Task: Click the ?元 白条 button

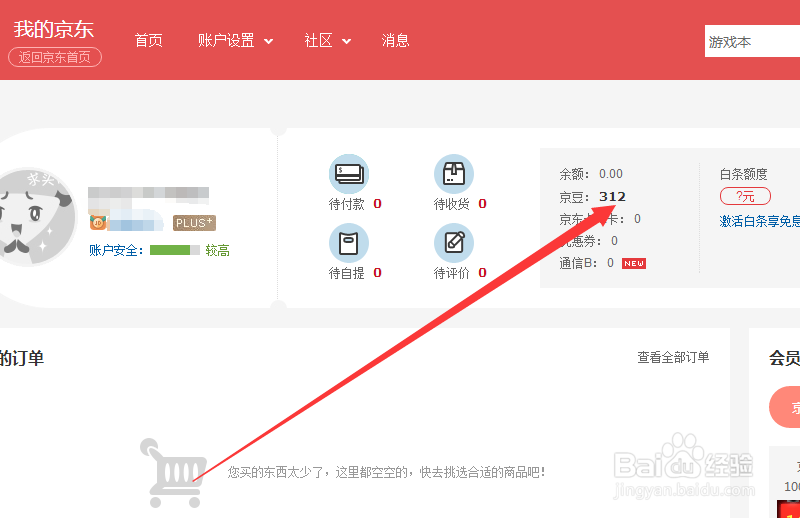Action: (x=745, y=196)
